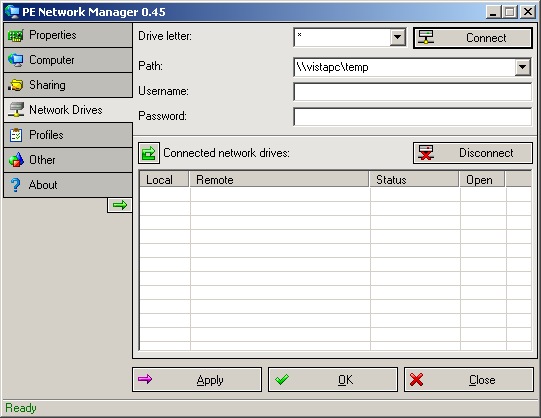Expand the Path dropdown list
The image size is (541, 418).
click(x=523, y=67)
